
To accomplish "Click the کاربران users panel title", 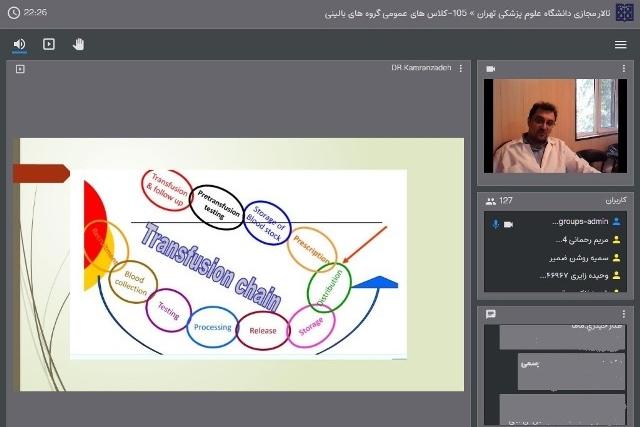I will tap(616, 201).
